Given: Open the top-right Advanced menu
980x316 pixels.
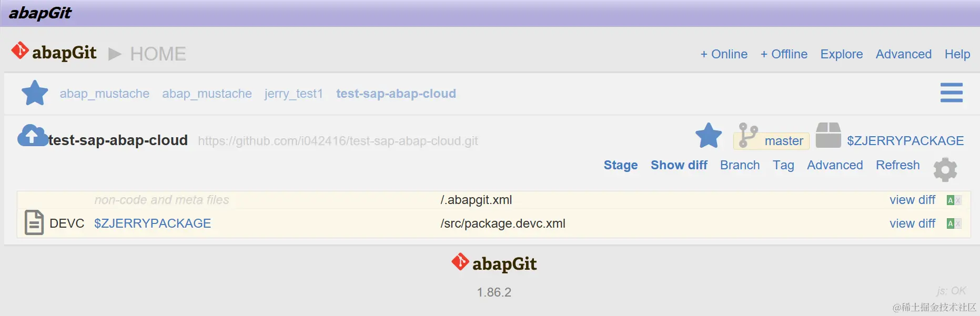Looking at the screenshot, I should 903,54.
